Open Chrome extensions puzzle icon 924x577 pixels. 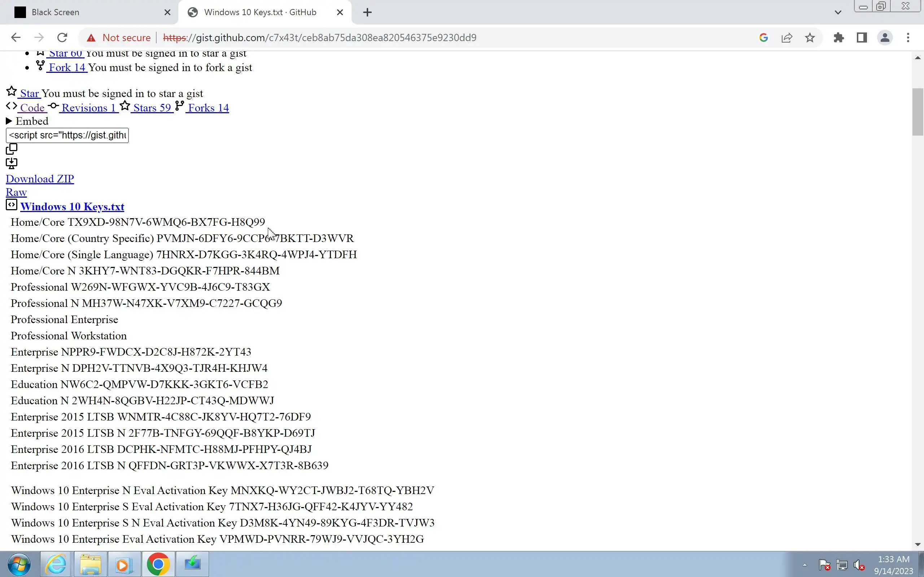pos(838,38)
